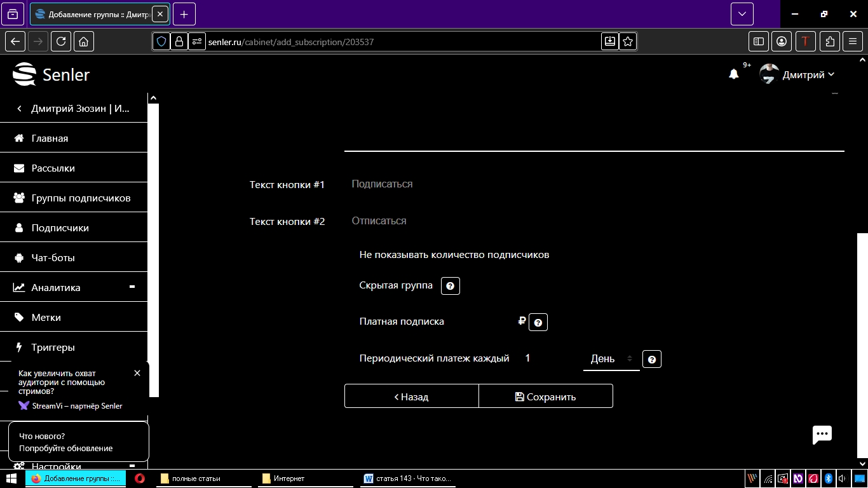
Task: Open the notifications bell
Action: click(733, 74)
